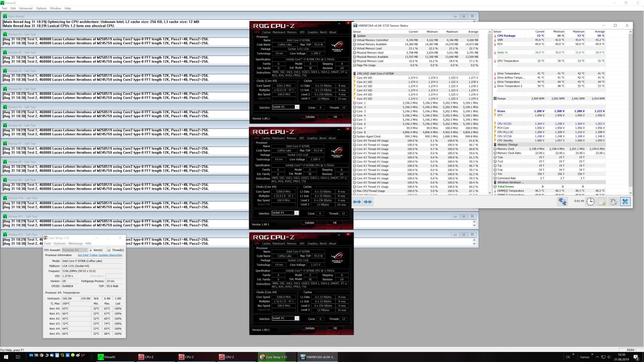Open calculator icon in taskbar quick launch
The width and height of the screenshot is (644, 362).
[x=57, y=355]
